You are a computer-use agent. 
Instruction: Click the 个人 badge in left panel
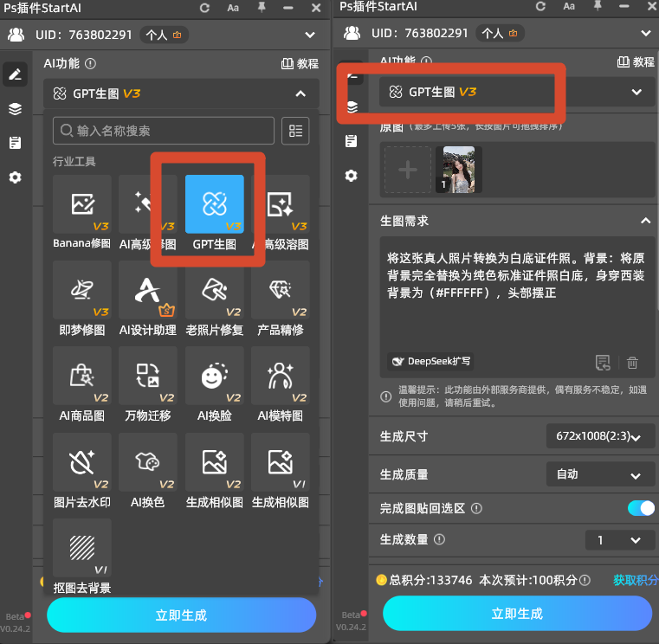click(x=164, y=35)
